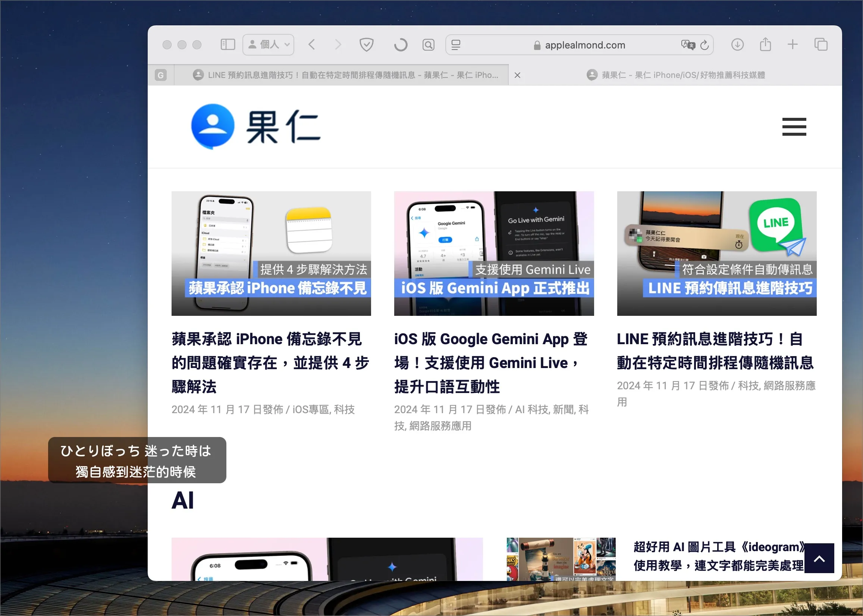Open article LINE 預約訊息進階技巧 title
This screenshot has width=863, height=616.
point(715,351)
